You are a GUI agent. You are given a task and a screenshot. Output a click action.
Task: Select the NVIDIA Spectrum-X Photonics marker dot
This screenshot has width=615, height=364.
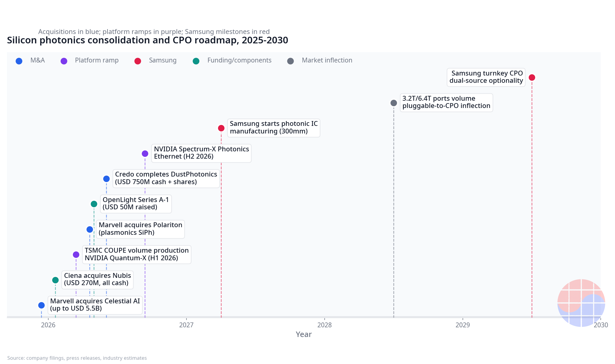(145, 153)
